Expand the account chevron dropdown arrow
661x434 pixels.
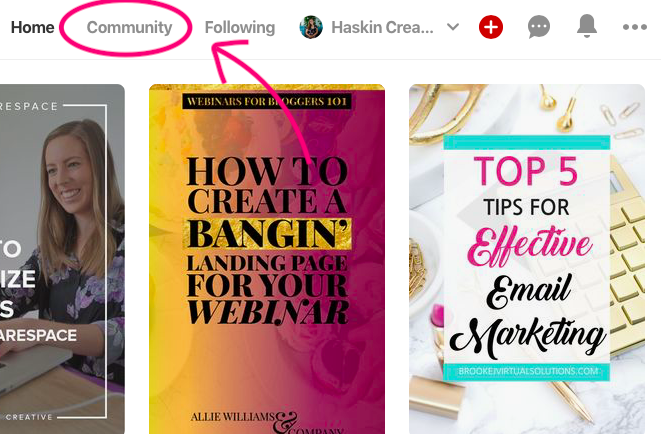[453, 27]
